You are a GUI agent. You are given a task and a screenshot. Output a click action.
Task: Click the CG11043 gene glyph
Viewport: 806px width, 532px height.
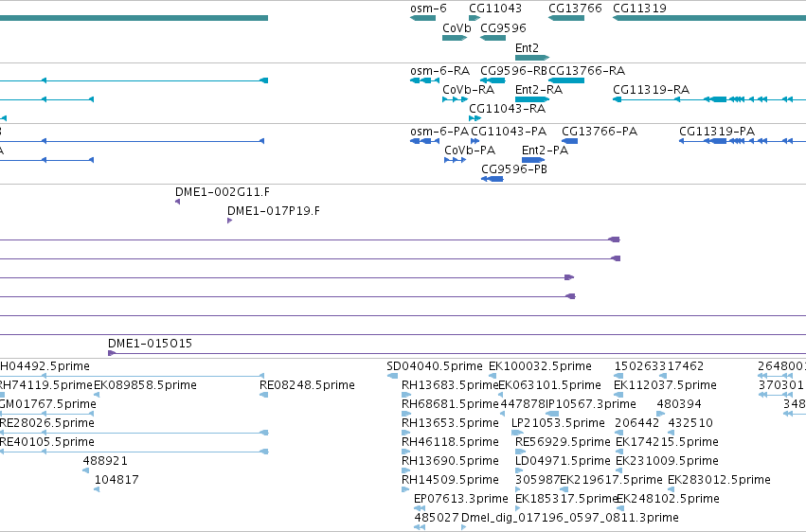[475, 18]
